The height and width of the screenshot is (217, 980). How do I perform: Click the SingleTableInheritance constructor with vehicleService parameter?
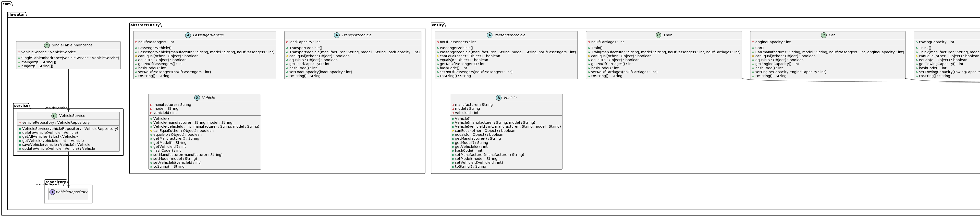[x=70, y=58]
